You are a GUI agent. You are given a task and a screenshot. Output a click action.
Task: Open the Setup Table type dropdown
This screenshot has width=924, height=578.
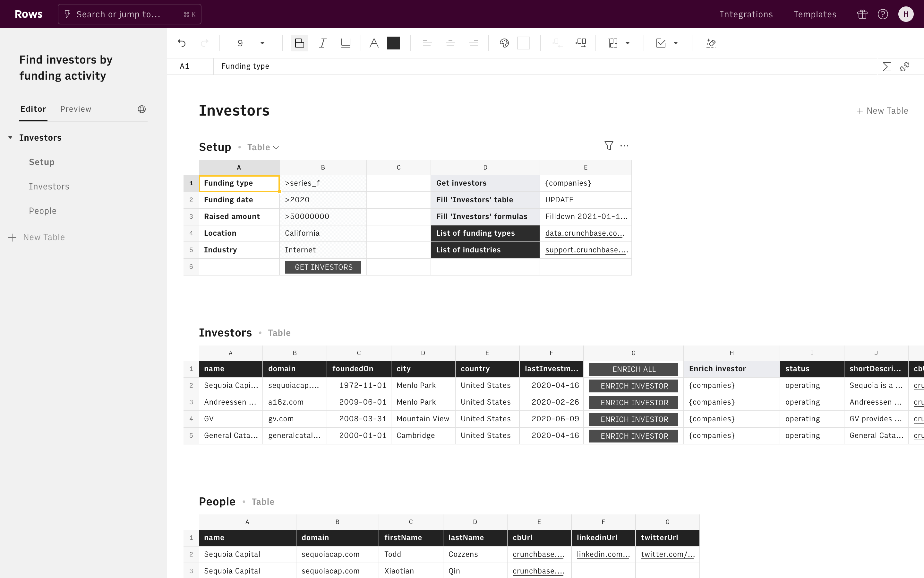pos(263,147)
